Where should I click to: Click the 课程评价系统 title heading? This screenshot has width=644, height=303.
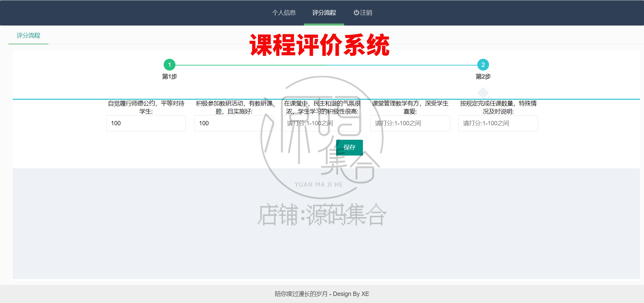319,45
